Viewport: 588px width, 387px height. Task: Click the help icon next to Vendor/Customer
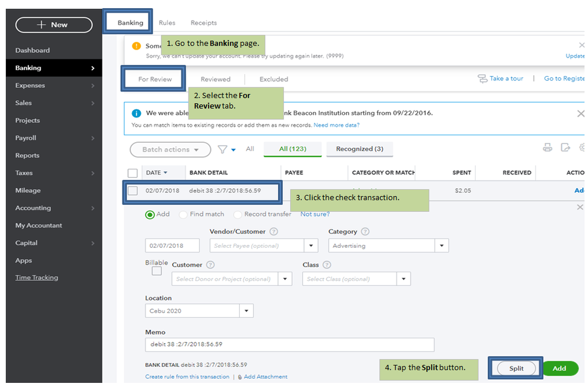coord(273,232)
